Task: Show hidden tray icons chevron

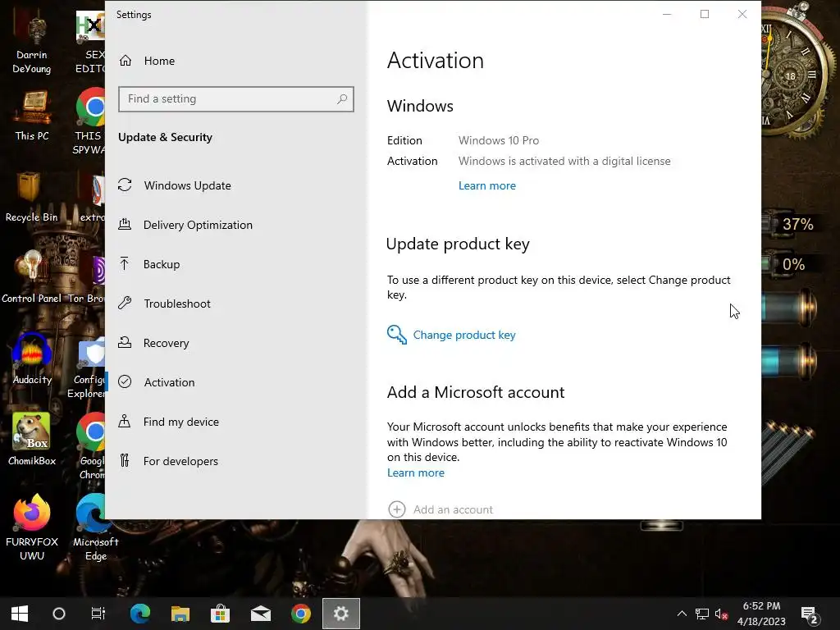Action: [x=682, y=614]
